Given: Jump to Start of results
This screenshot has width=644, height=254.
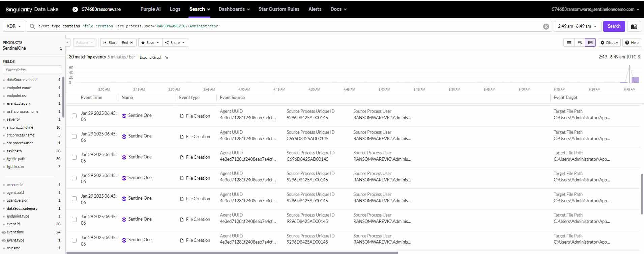Looking at the screenshot, I should tap(110, 43).
